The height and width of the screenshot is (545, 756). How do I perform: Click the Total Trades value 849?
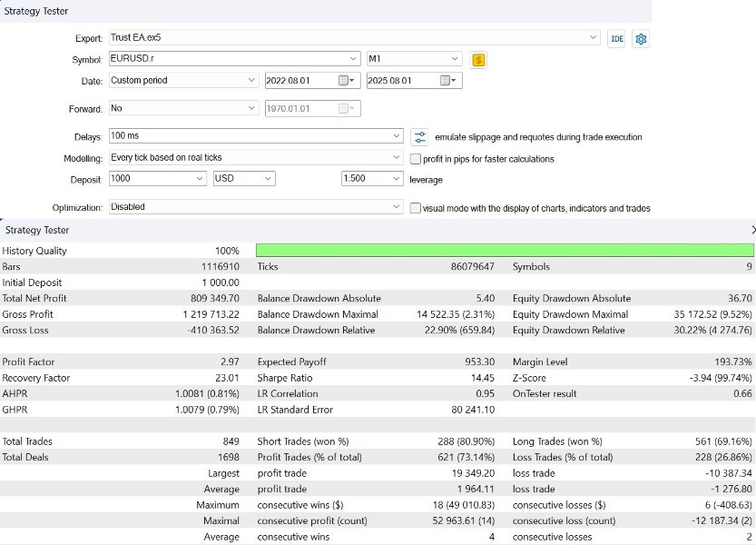click(231, 441)
